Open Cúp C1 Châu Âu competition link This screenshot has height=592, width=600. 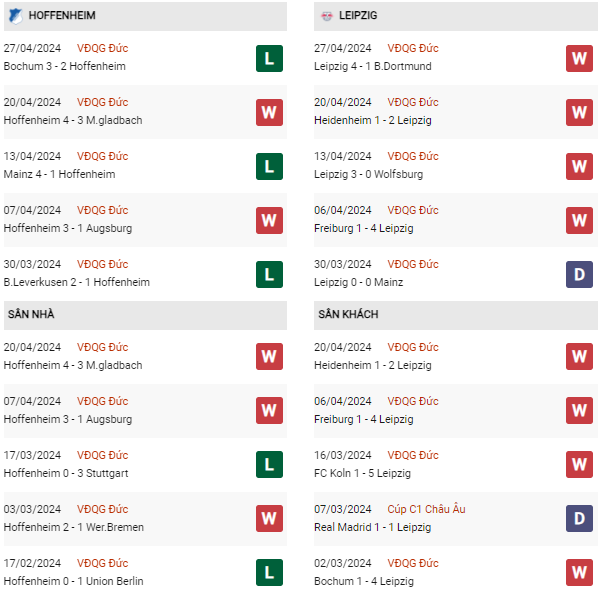426,509
